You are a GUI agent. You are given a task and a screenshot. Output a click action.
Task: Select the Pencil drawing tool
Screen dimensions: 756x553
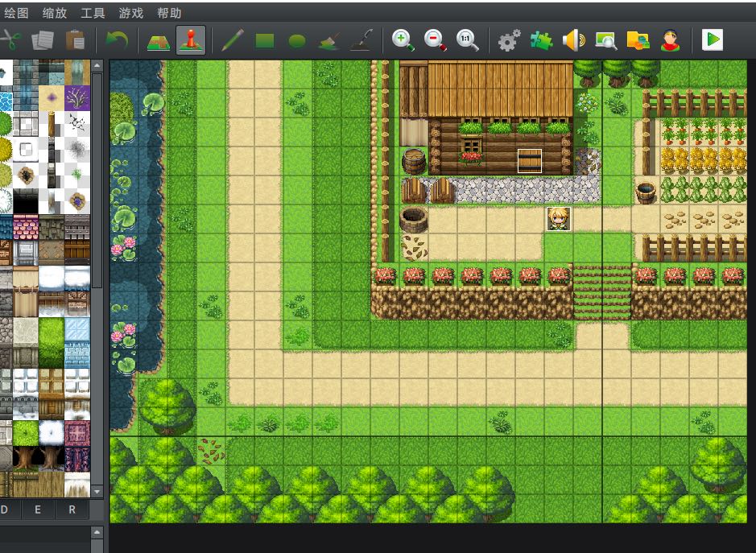[233, 40]
